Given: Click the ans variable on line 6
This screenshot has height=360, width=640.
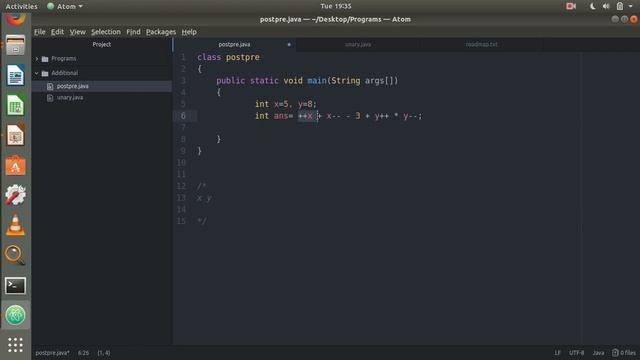Looking at the screenshot, I should coord(281,116).
